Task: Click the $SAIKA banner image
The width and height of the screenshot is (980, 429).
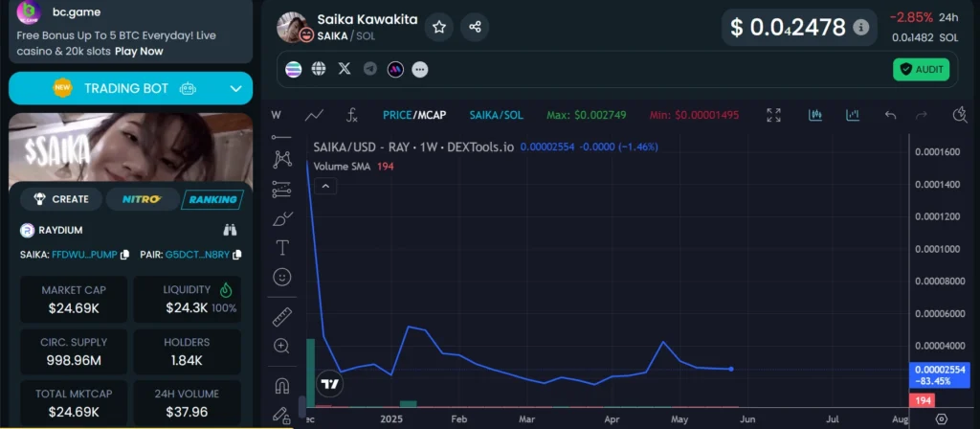Action: point(130,147)
